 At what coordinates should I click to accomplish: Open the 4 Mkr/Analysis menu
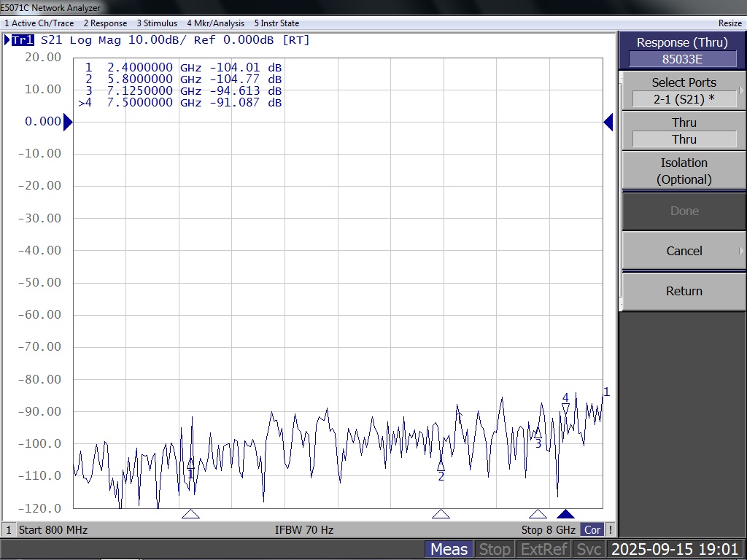215,23
